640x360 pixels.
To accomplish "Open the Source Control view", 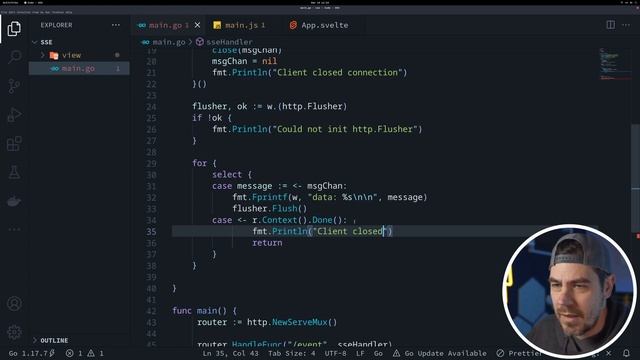I will coord(14,86).
